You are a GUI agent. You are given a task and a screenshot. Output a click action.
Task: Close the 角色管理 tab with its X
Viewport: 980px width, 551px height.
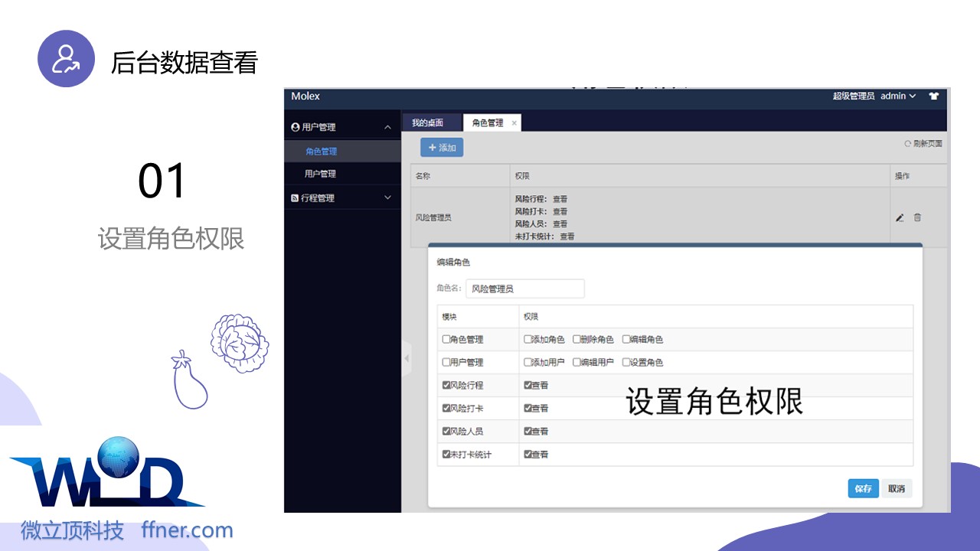[x=514, y=123]
